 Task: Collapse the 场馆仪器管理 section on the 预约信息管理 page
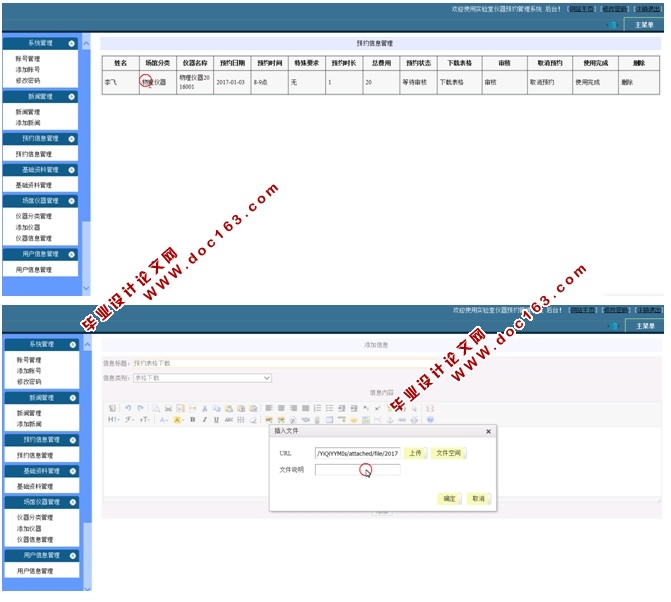(x=71, y=201)
